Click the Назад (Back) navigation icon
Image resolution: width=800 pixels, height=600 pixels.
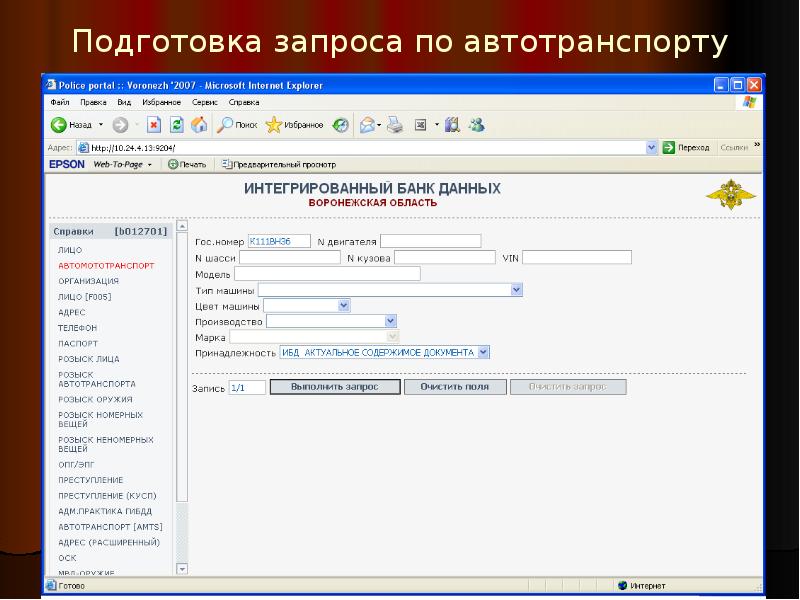58,123
